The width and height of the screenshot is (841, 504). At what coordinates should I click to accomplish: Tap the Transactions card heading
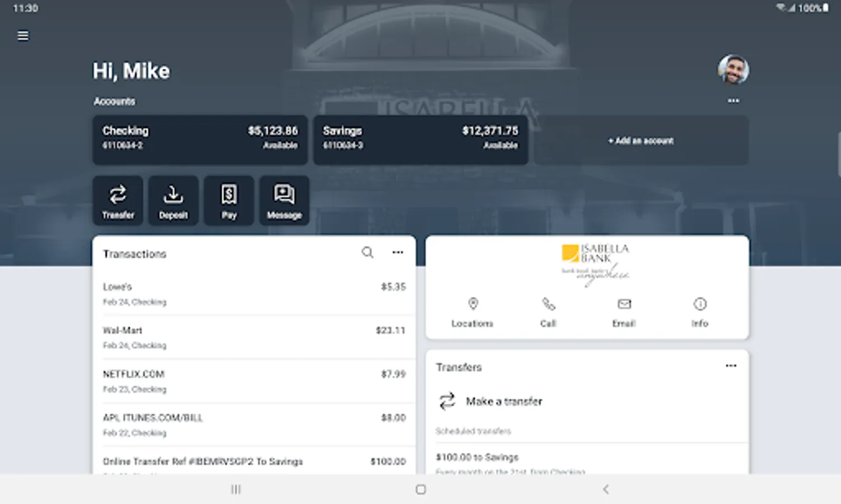click(134, 254)
